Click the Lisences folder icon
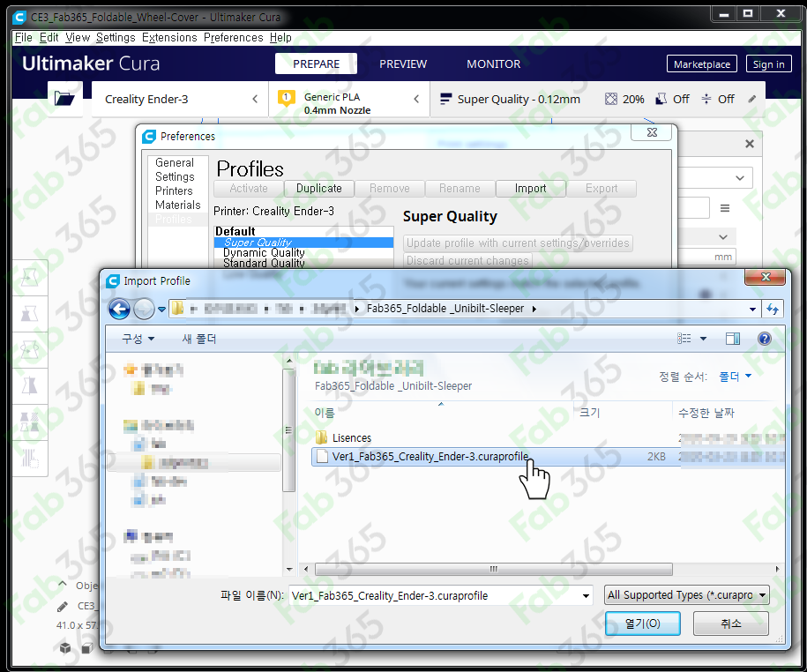This screenshot has width=807, height=672. pos(321,438)
